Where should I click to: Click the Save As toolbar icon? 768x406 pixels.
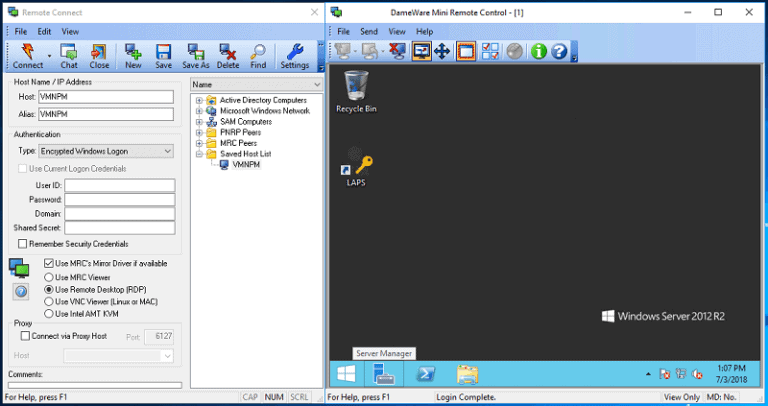196,56
